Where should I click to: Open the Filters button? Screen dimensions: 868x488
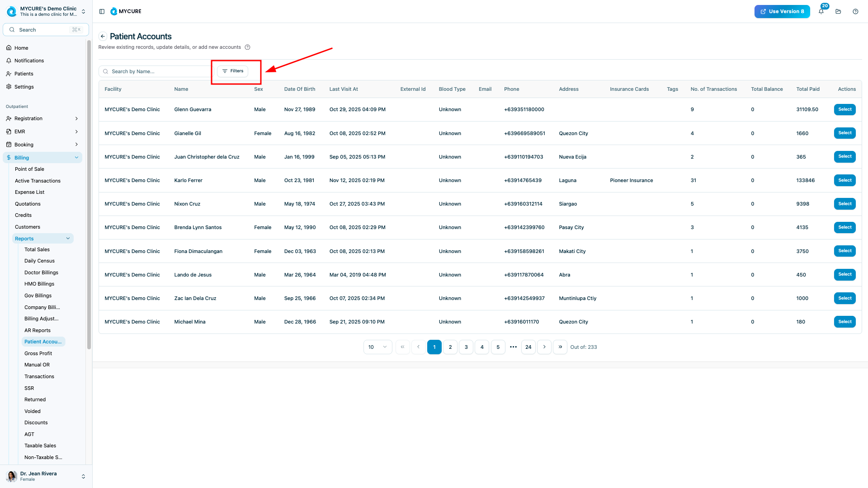233,71
